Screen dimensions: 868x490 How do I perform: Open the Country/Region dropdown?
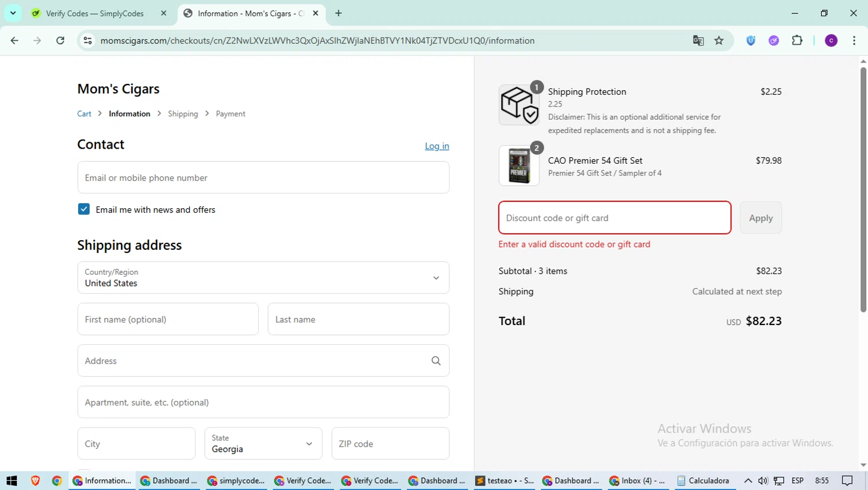tap(263, 278)
